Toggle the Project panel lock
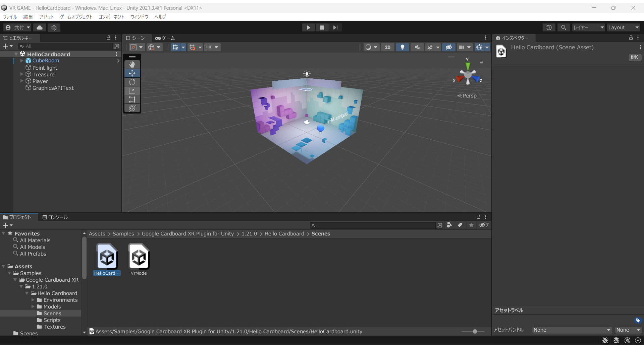The height and width of the screenshot is (345, 644). click(x=479, y=217)
